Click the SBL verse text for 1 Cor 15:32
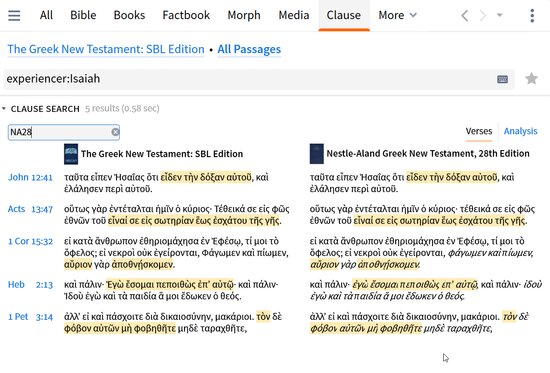The height and width of the screenshot is (373, 550). tap(176, 253)
